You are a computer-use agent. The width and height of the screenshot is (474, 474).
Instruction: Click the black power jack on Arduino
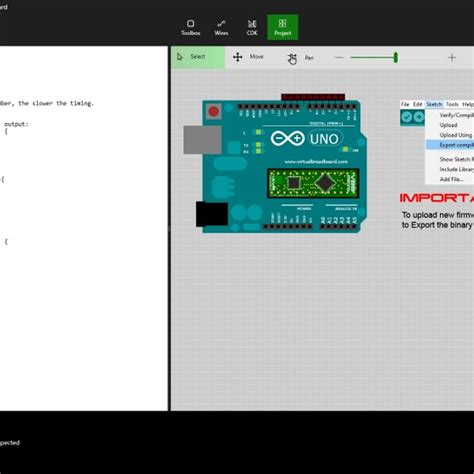tap(212, 214)
